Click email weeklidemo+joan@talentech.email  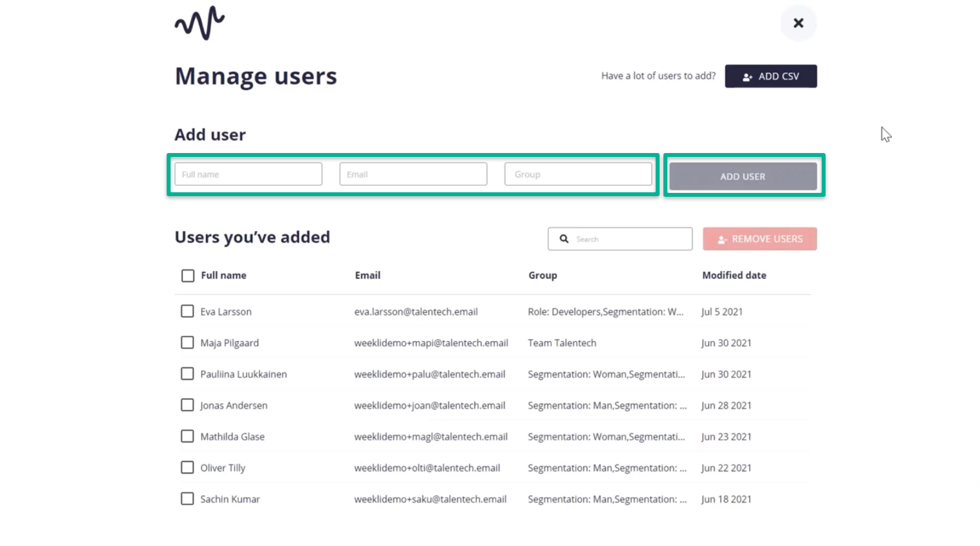point(430,405)
